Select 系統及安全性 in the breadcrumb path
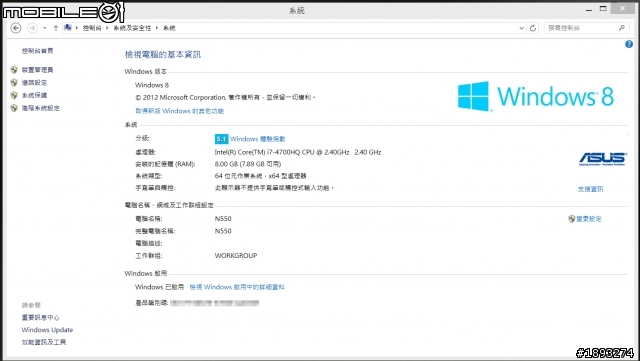Screen dimensions: 640x361 [x=132, y=28]
